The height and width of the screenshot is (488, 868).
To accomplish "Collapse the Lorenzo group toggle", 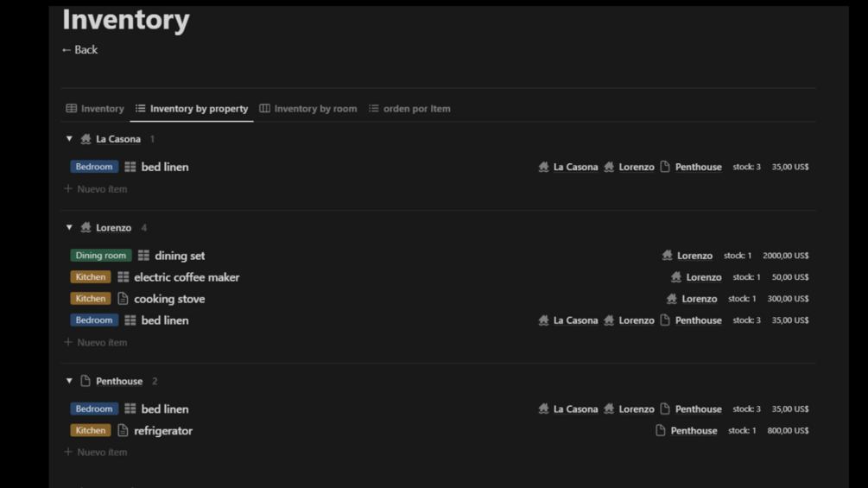I will pos(69,228).
